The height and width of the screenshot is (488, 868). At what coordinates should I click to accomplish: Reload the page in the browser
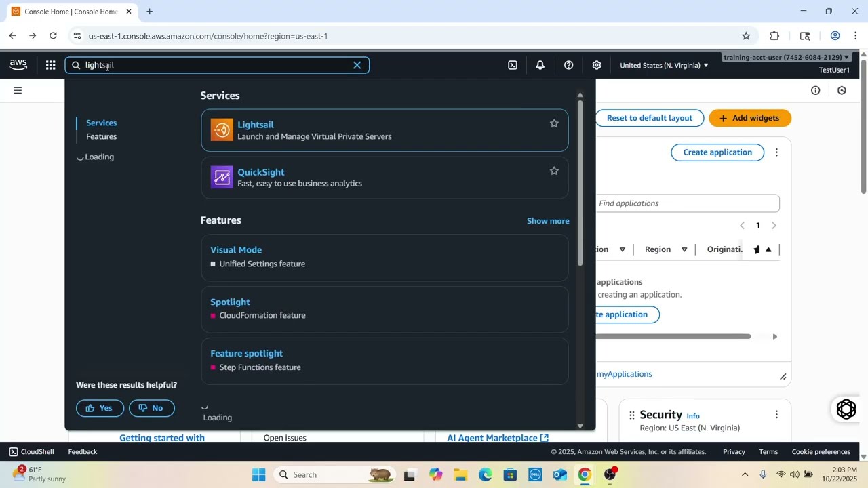click(53, 36)
